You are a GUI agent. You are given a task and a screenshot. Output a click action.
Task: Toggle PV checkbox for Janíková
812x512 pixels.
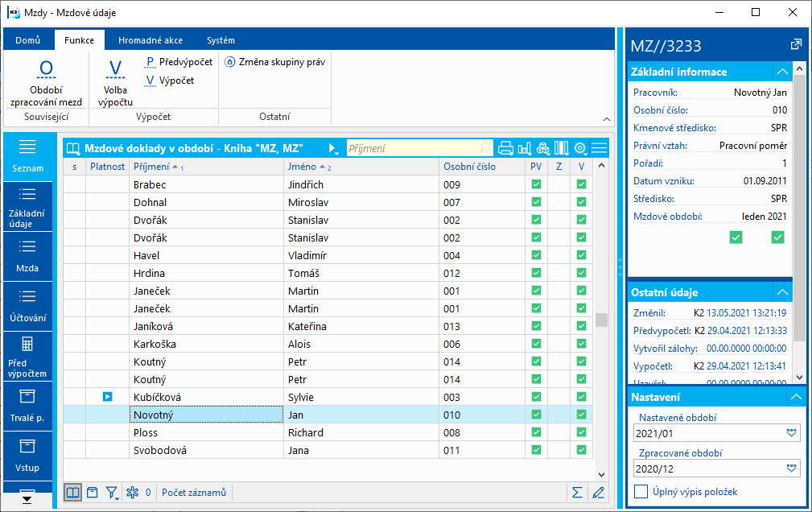(x=536, y=326)
